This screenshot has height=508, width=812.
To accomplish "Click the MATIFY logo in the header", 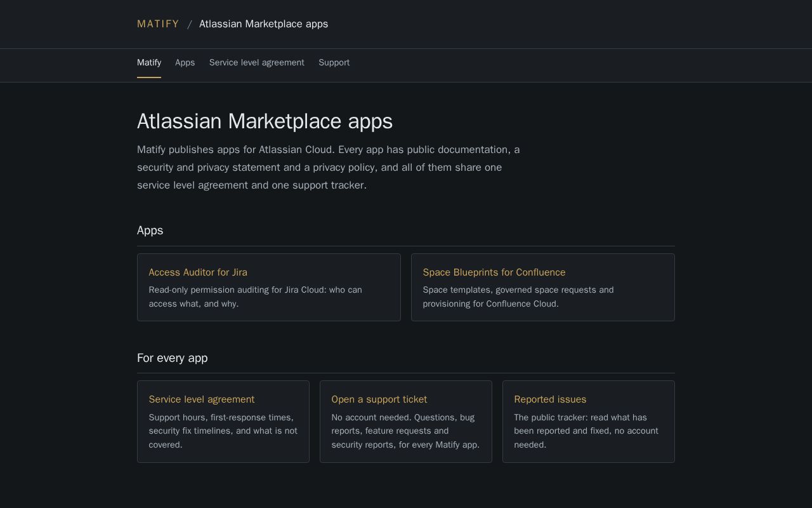I will 158,24.
